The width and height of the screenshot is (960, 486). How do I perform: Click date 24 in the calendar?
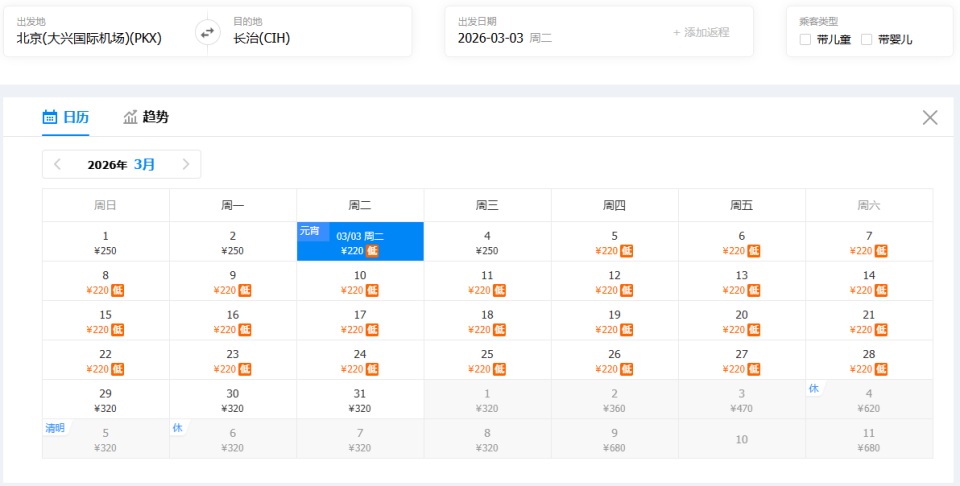coord(361,361)
